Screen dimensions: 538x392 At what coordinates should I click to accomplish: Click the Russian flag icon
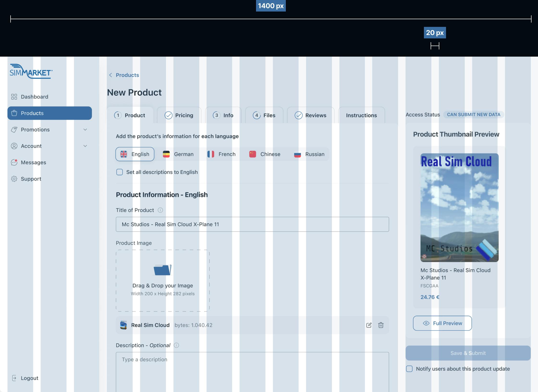(298, 154)
